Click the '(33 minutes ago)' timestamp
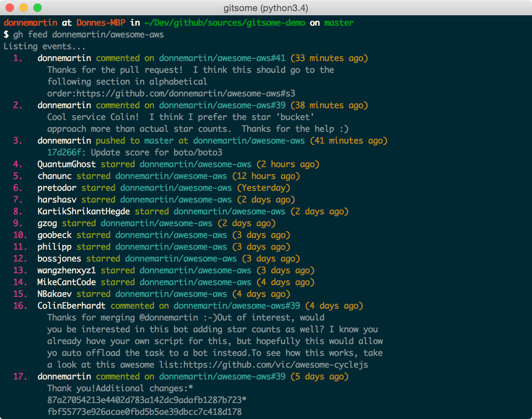The height and width of the screenshot is (419, 532). pyautogui.click(x=329, y=58)
